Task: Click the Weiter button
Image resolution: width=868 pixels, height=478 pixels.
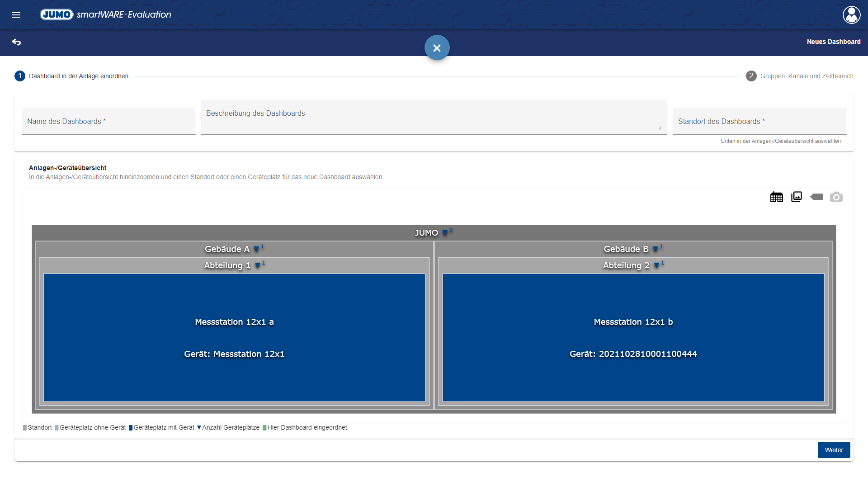Action: coord(834,450)
